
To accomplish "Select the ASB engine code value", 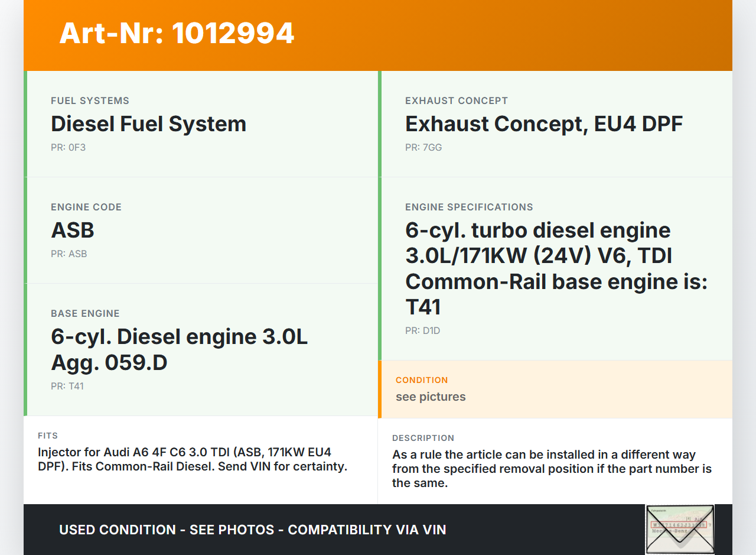I will tap(73, 231).
